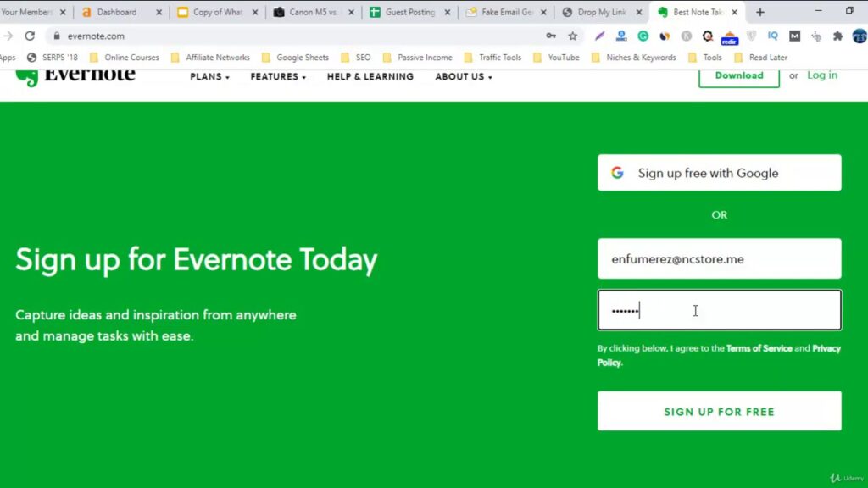This screenshot has height=488, width=868.
Task: Open the Affiliate Networks bookmark folder
Action: point(210,57)
